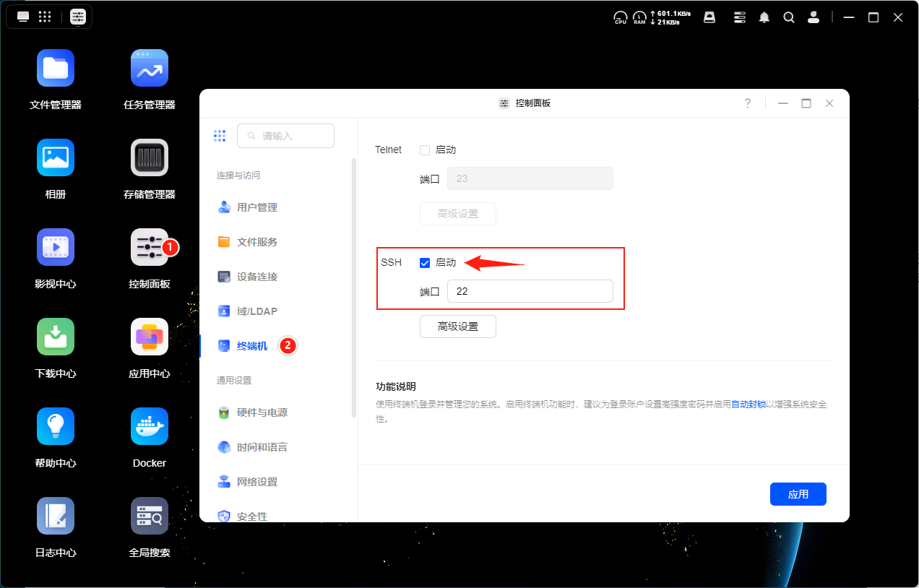
Task: Launch the Docker desktop app
Action: pos(150,426)
